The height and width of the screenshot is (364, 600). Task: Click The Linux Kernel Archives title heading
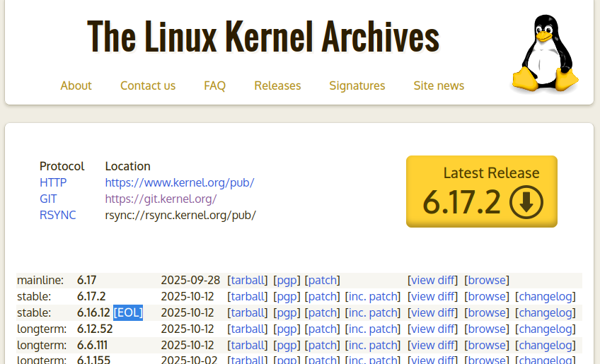pos(263,35)
